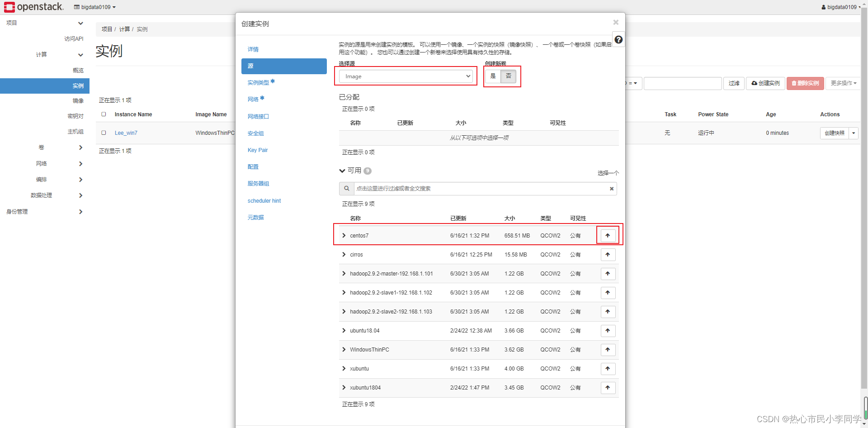Open the bigdata0109 user menu
Screen dimensions: 868x428
pos(841,7)
